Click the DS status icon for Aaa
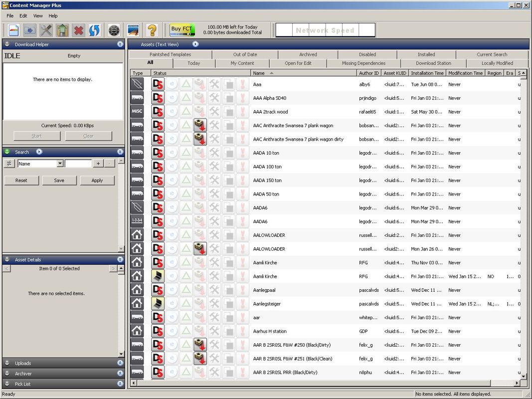Screen dimensions: 532x399 tap(158, 84)
